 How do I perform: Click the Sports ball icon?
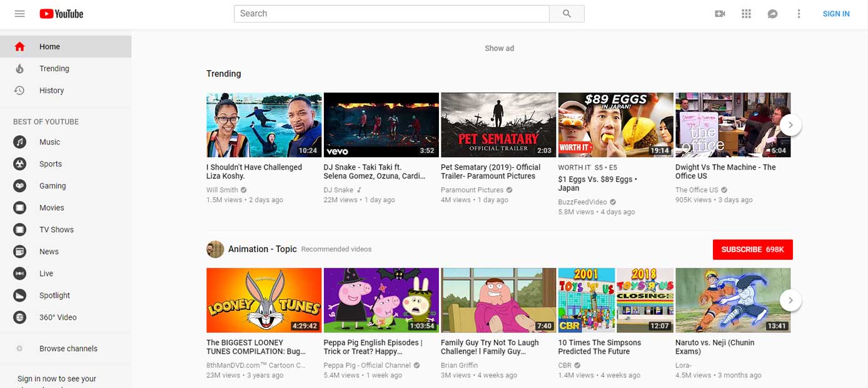click(20, 164)
